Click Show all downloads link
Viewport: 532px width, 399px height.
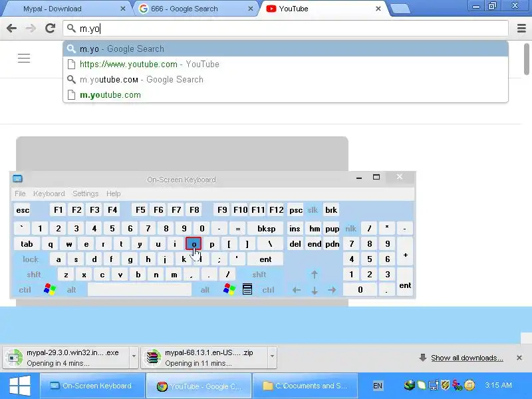coord(467,358)
